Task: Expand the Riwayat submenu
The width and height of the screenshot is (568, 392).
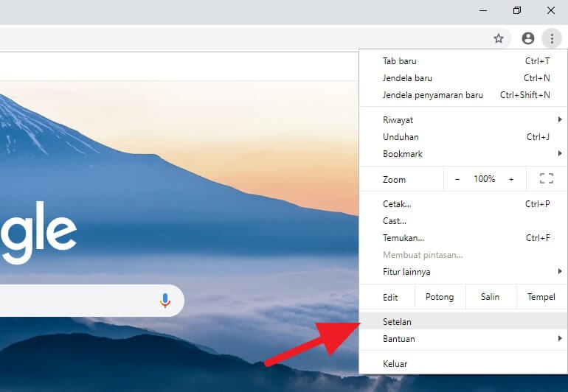Action: point(463,120)
